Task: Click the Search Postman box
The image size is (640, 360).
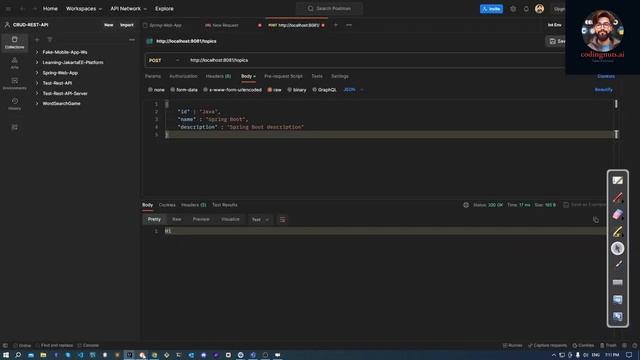Action: 329,9
